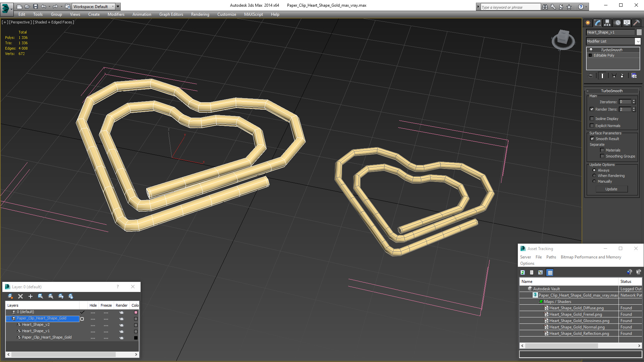644x362 pixels.
Task: Open the Help icon dropdown arrow
Action: tap(586, 7)
